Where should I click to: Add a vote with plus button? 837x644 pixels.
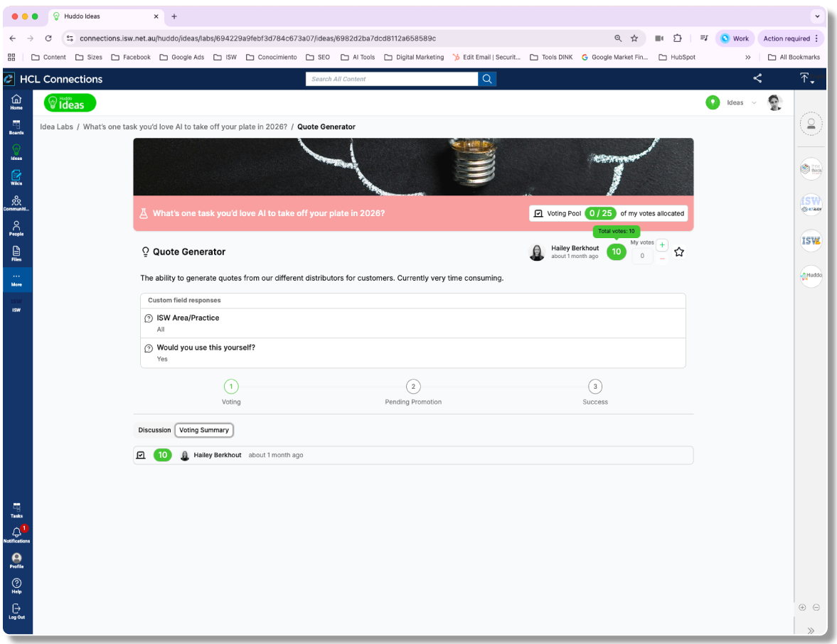pyautogui.click(x=662, y=245)
